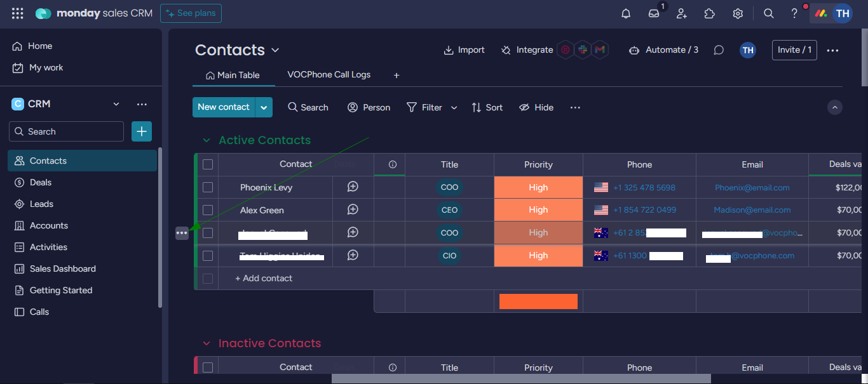Switch to the VOCPhone Call Logs tab
This screenshot has height=384, width=868.
click(x=329, y=74)
